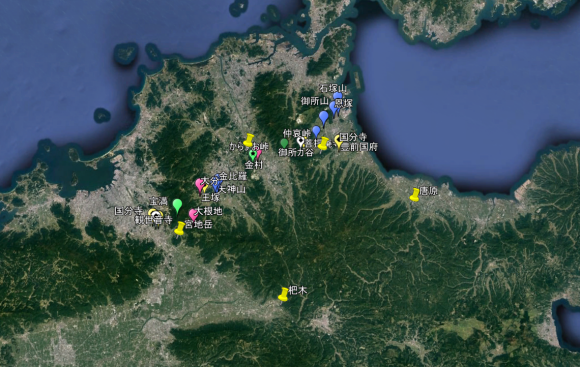Screen dimensions: 580x367
Task: Click the 宮地岳 place label
Action: coord(199,224)
